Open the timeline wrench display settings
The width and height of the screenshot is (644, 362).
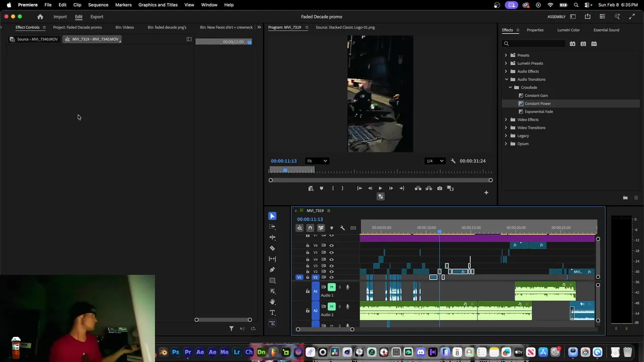342,228
